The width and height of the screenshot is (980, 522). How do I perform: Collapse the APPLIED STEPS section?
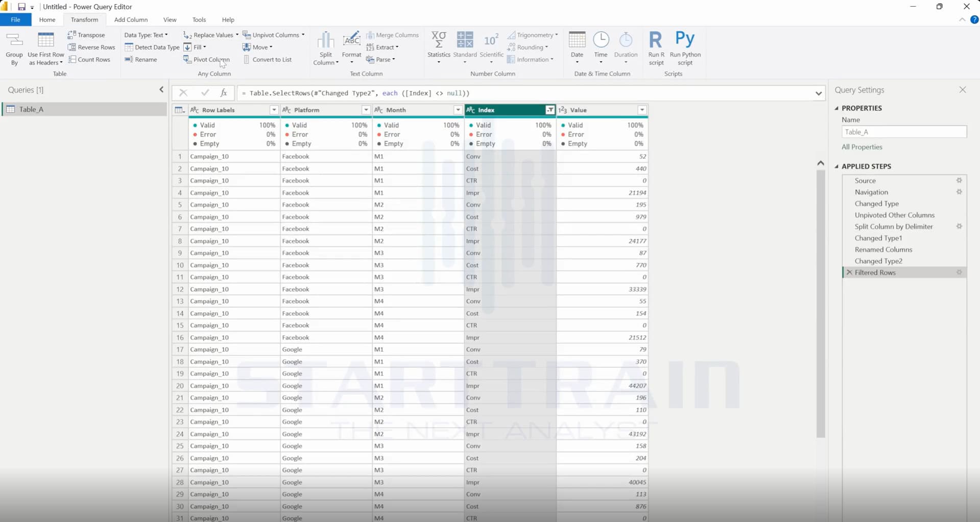pyautogui.click(x=836, y=166)
